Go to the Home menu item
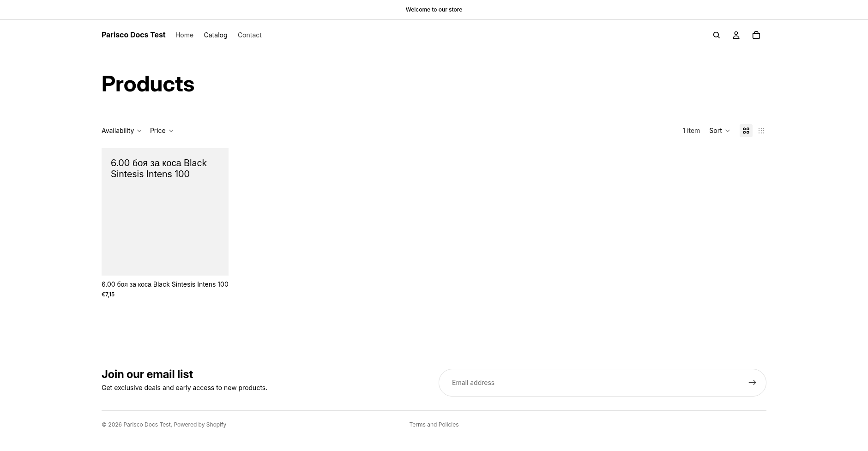The image size is (868, 451). 184,35
